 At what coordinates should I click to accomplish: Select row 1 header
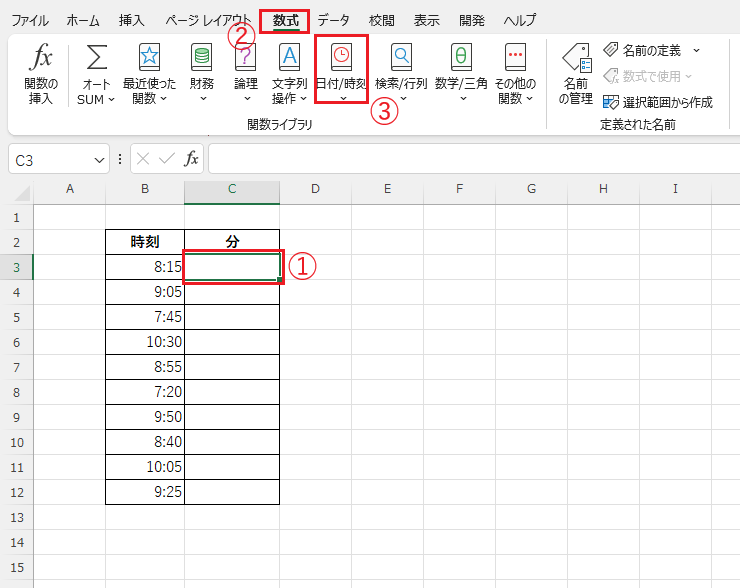pos(17,218)
